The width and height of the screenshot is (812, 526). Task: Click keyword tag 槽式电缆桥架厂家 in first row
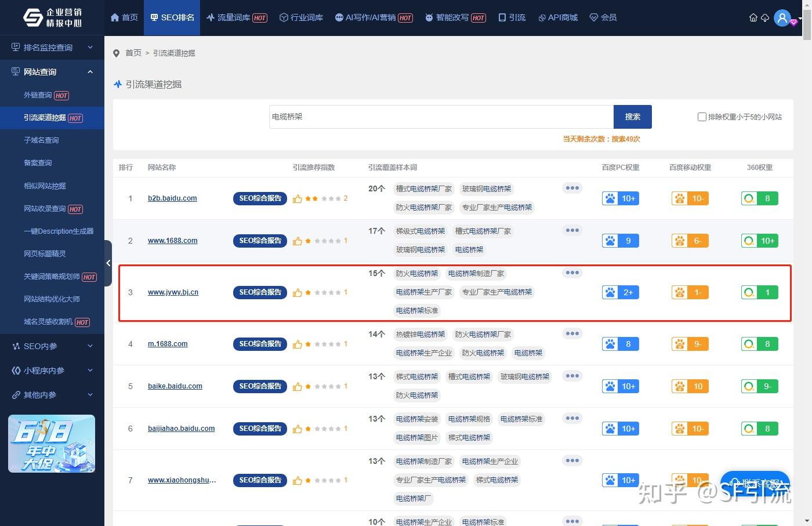(x=424, y=189)
